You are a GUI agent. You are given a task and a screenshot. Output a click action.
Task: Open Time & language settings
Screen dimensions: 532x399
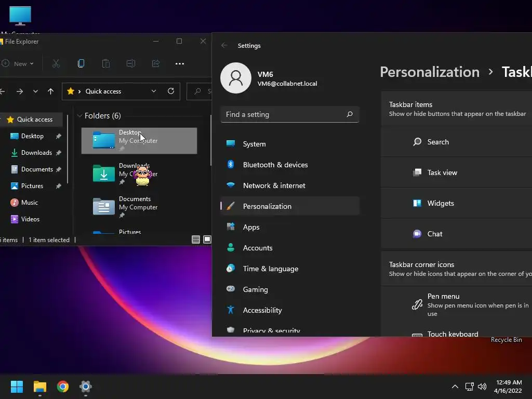coord(290,269)
